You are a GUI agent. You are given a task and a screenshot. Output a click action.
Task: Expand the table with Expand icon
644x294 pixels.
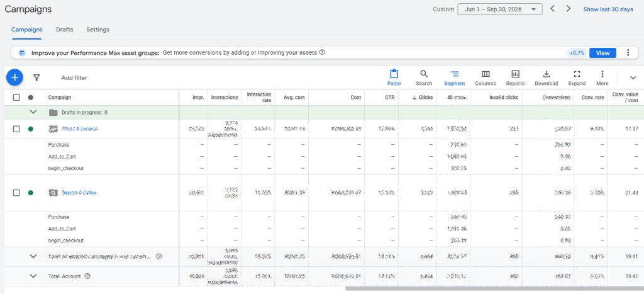(x=577, y=77)
